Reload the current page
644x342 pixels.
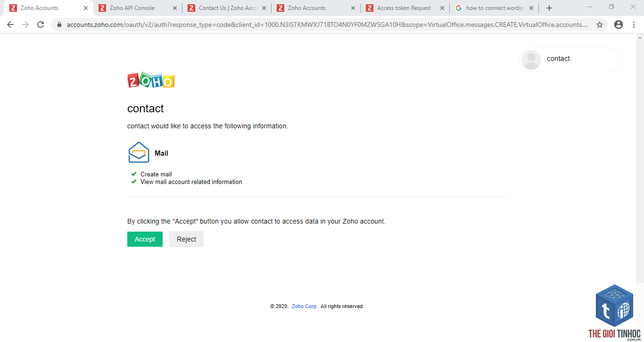click(41, 25)
